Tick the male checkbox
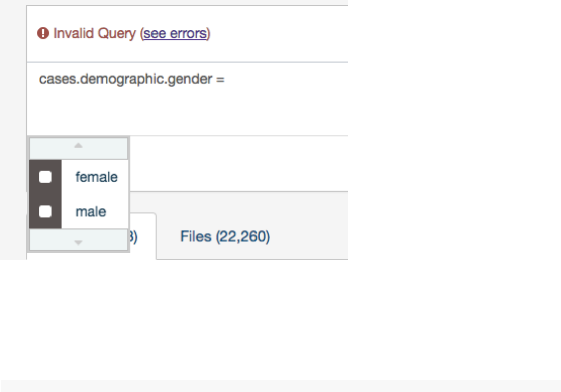 coord(45,212)
